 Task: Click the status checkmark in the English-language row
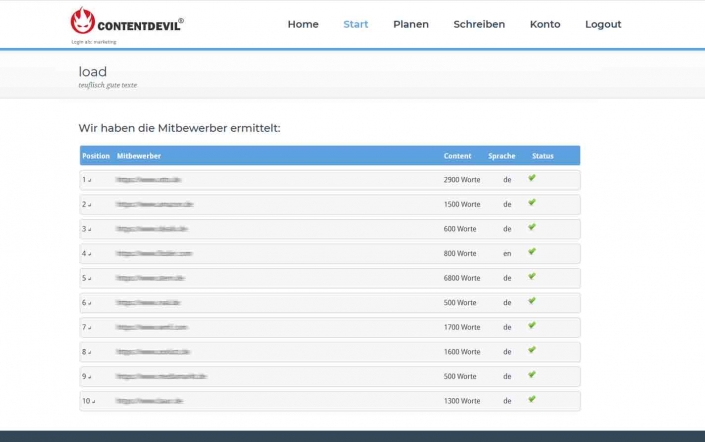(532, 252)
